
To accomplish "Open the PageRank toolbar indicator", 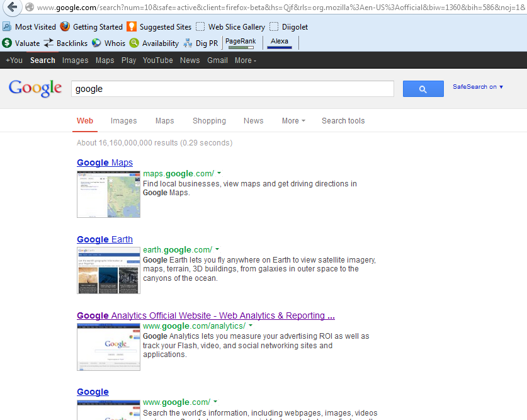I will coord(241,43).
